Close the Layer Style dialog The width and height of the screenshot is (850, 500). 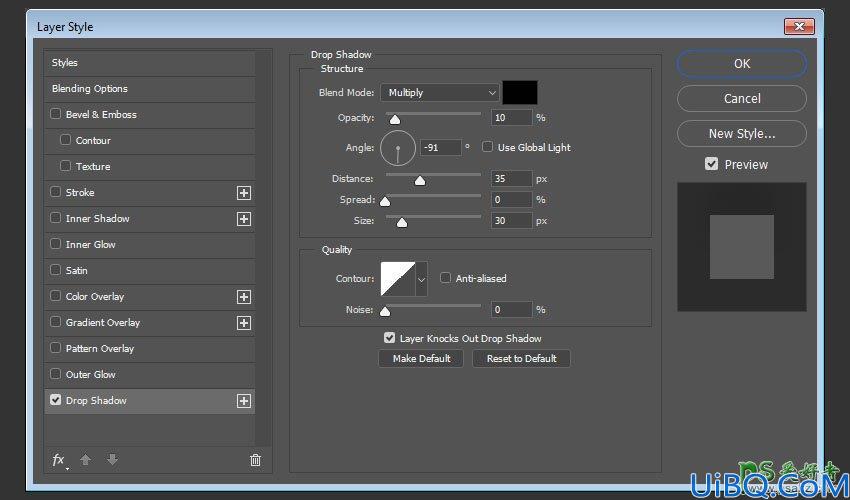click(x=799, y=26)
